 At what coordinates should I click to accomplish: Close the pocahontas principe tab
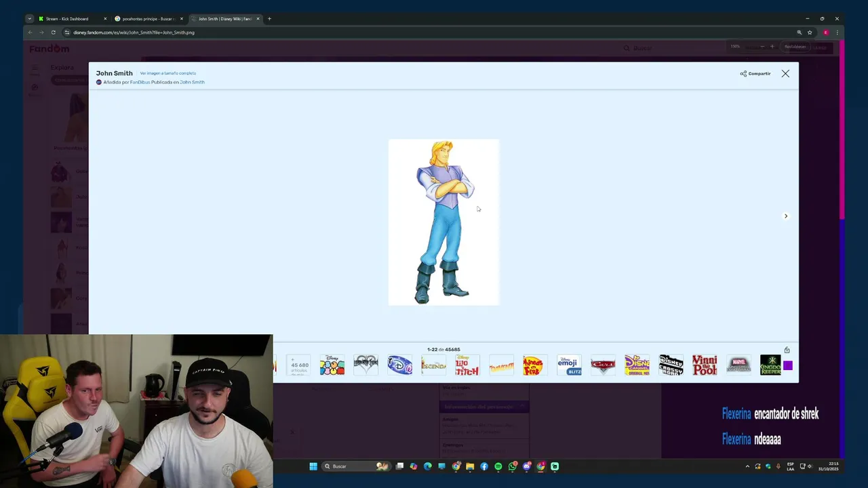182,19
